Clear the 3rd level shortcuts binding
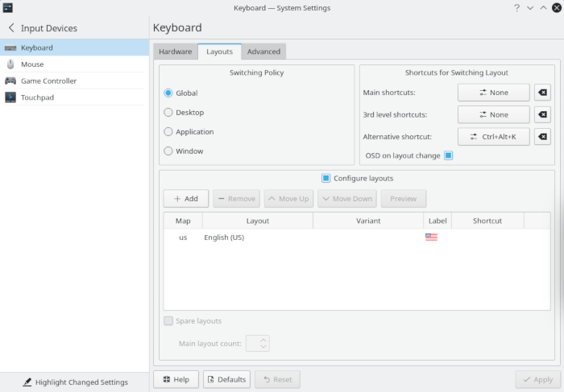This screenshot has width=564, height=392. tap(542, 114)
